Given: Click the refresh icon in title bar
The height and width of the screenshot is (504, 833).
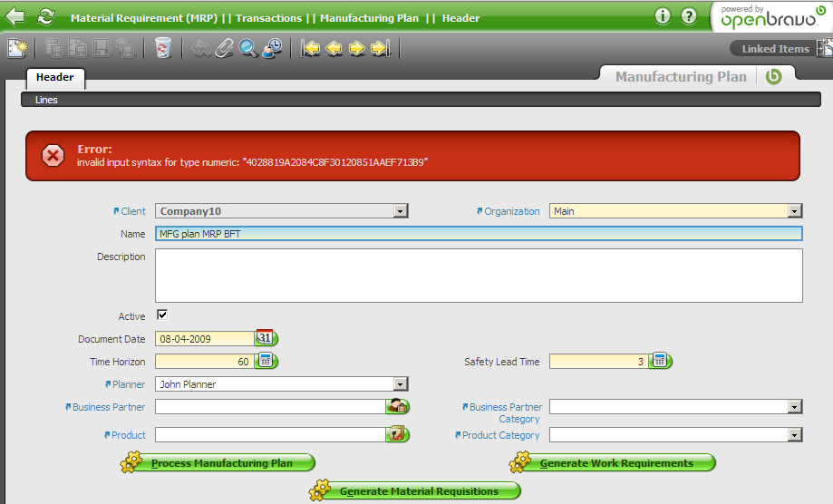Looking at the screenshot, I should (x=46, y=17).
